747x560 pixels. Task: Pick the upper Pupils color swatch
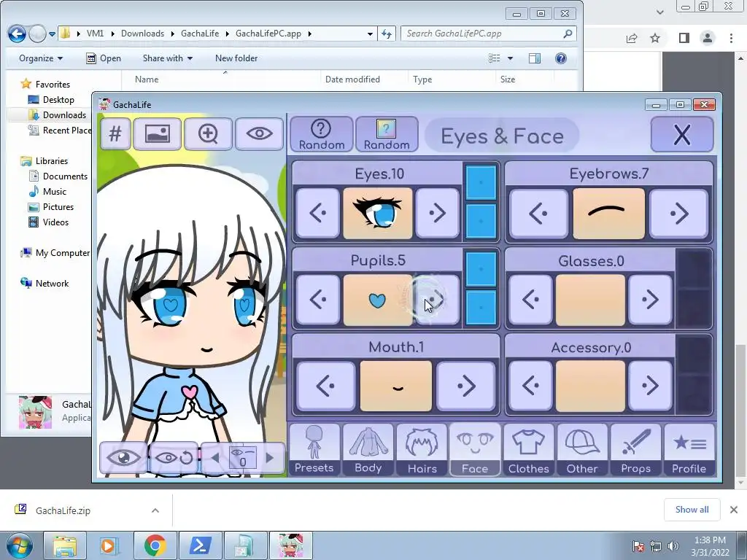[481, 269]
